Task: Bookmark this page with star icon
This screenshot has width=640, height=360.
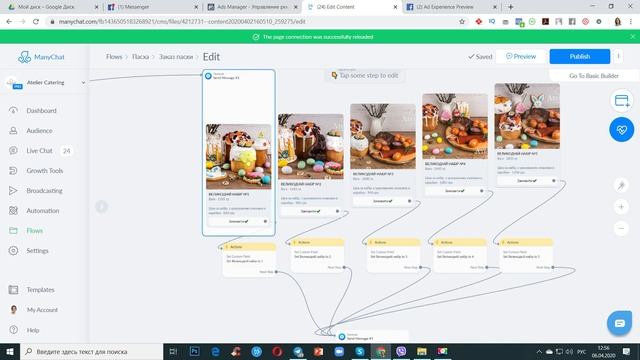Action: pos(462,22)
